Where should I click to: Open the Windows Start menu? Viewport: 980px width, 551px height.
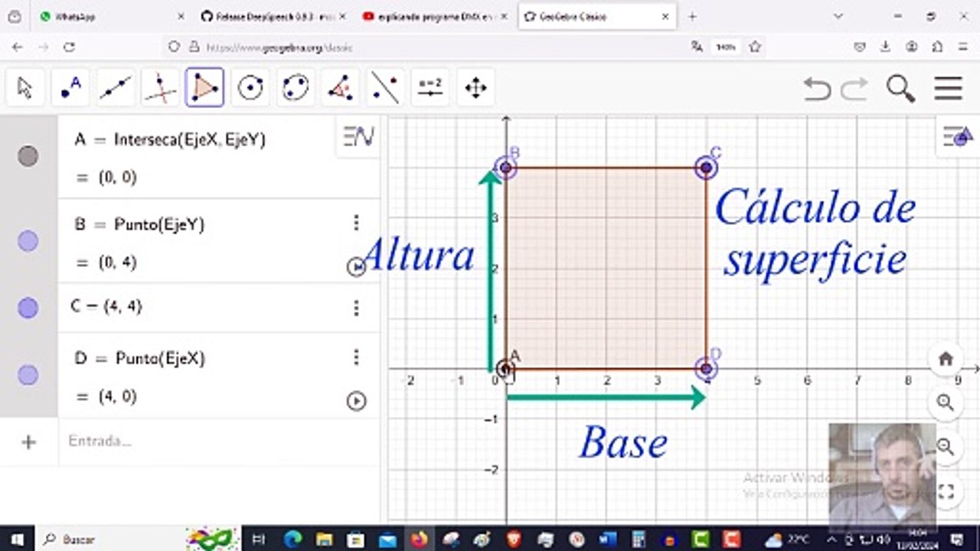[17, 539]
